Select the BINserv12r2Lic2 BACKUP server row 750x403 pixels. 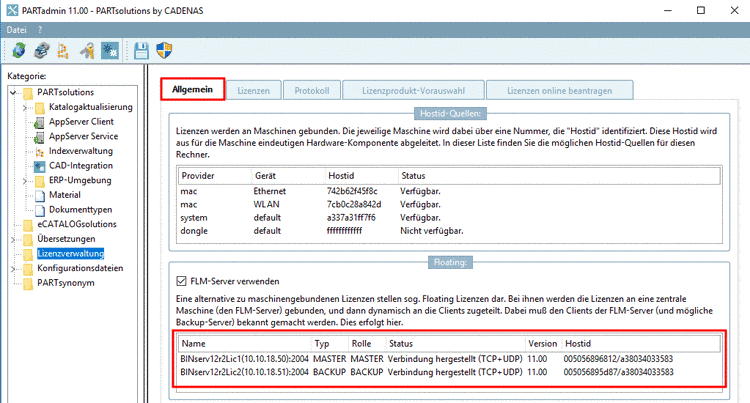coord(449,372)
